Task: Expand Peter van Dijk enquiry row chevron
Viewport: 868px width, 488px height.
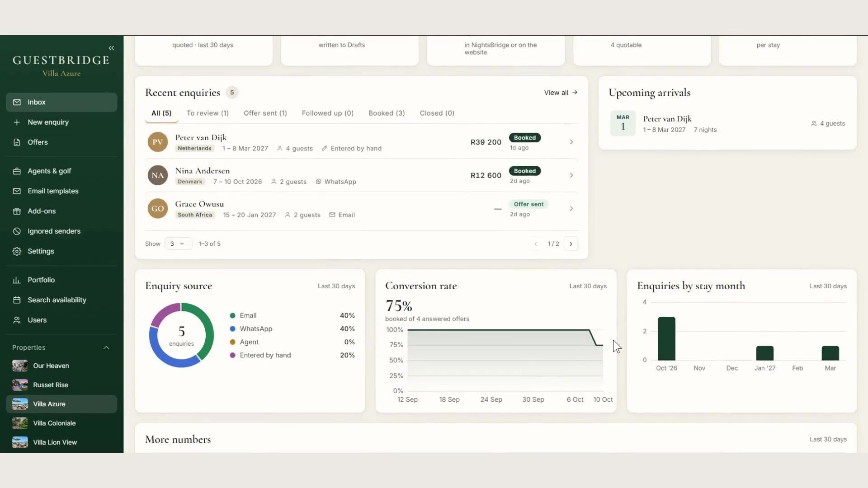Action: tap(571, 142)
